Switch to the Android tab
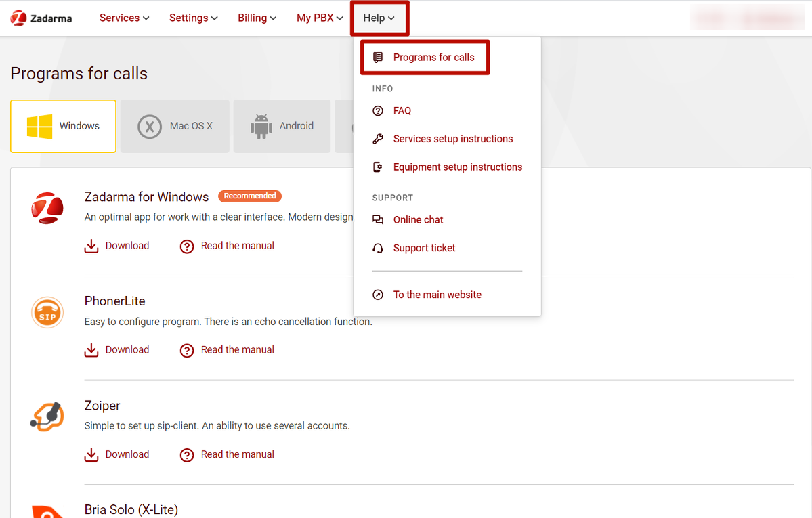 coord(282,126)
